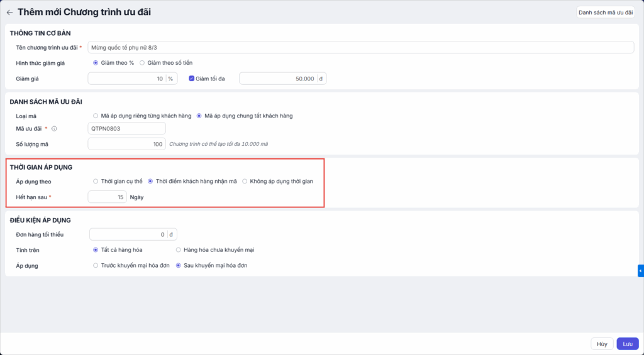This screenshot has height=355, width=644.
Task: Select Giảm theo % radio button
Action: click(x=96, y=63)
